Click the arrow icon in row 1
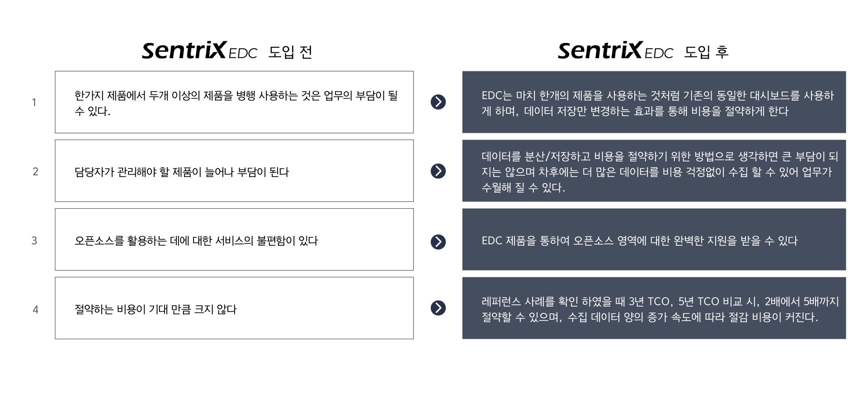The image size is (868, 406). pos(438,102)
